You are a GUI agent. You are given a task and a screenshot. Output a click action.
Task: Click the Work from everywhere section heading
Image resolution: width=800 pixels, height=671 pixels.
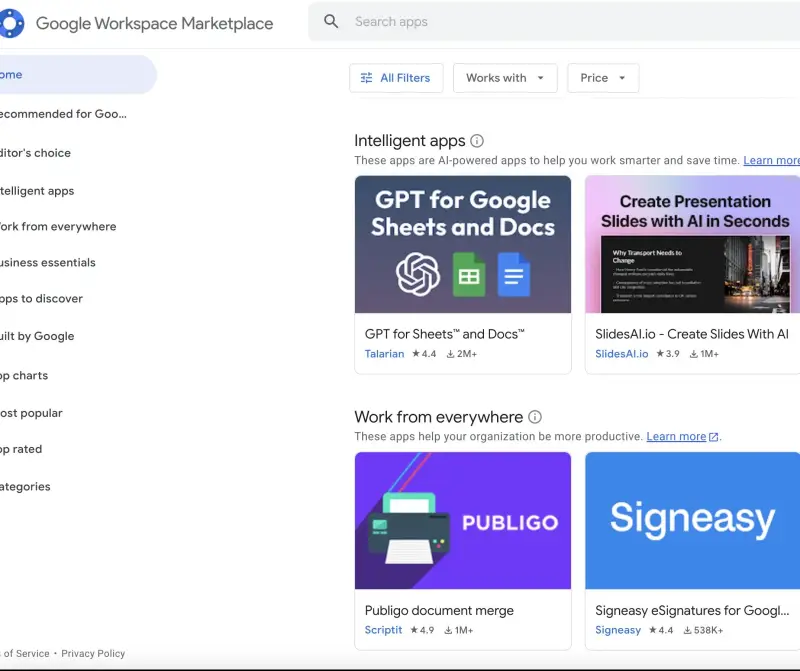coord(438,417)
